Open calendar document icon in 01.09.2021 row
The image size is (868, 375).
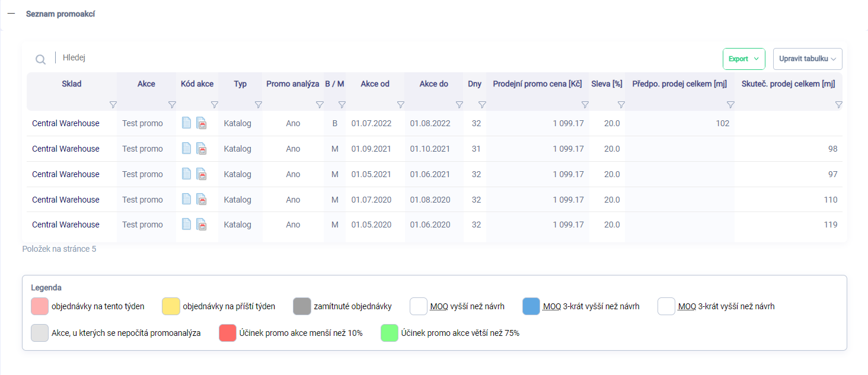point(202,149)
